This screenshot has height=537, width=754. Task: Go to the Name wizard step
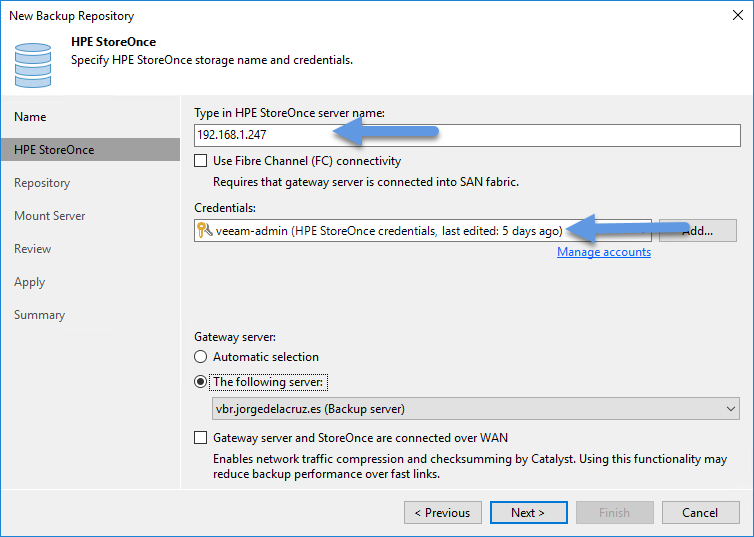click(30, 117)
